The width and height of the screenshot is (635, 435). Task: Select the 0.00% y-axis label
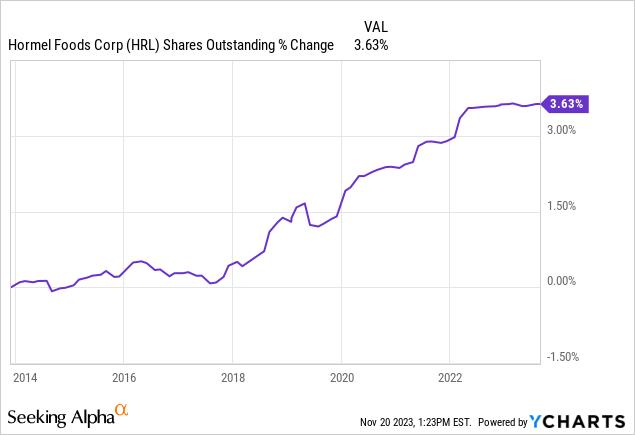[563, 282]
